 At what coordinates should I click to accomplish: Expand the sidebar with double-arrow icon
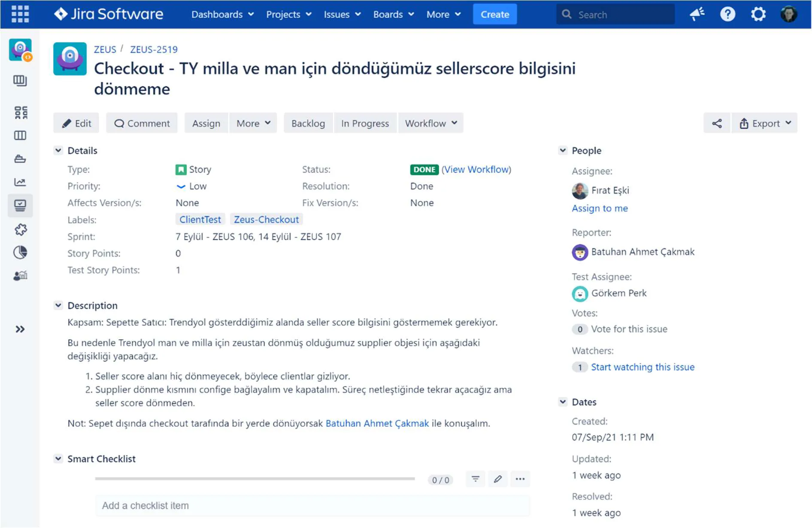pos(20,329)
